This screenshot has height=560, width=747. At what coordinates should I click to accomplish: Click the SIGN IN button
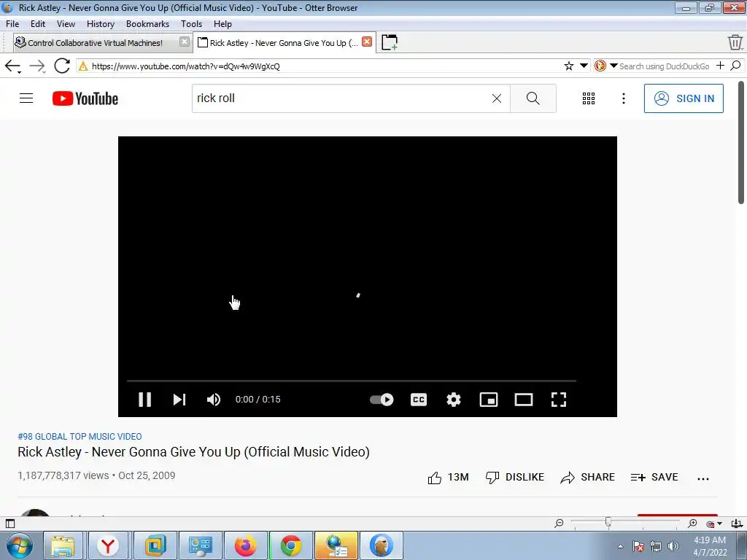click(x=684, y=98)
